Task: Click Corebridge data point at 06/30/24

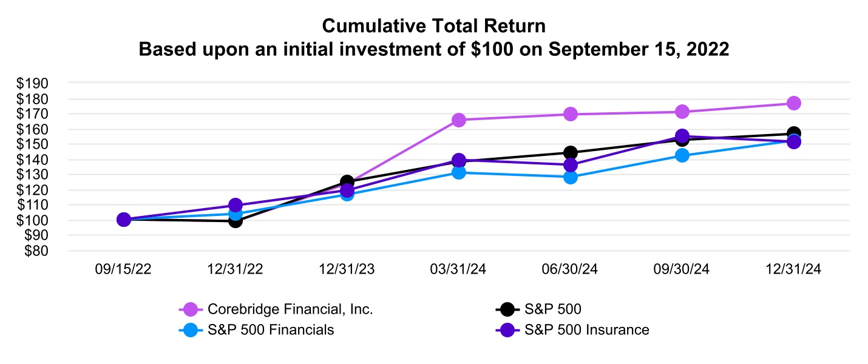Action: tap(571, 114)
